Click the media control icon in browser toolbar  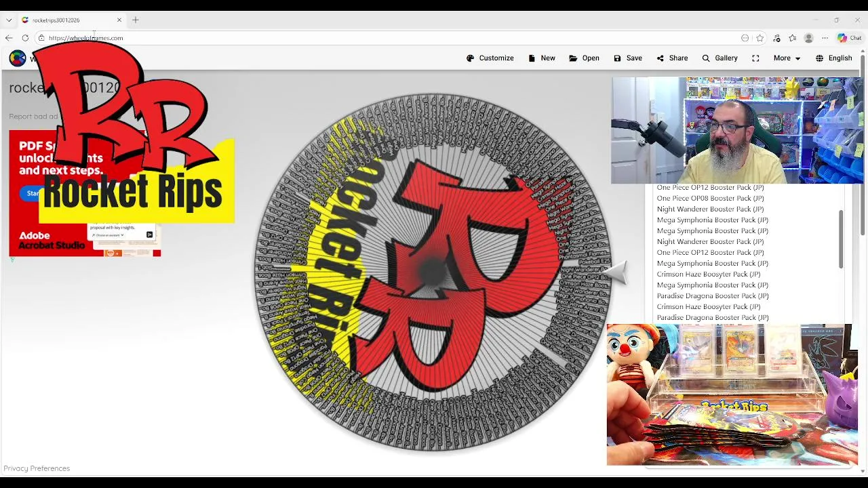pos(776,38)
